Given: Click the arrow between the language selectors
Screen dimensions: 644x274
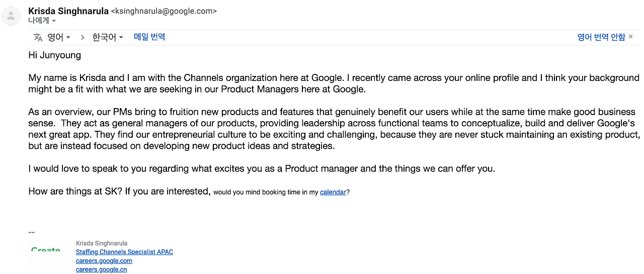Looking at the screenshot, I should coord(82,37).
